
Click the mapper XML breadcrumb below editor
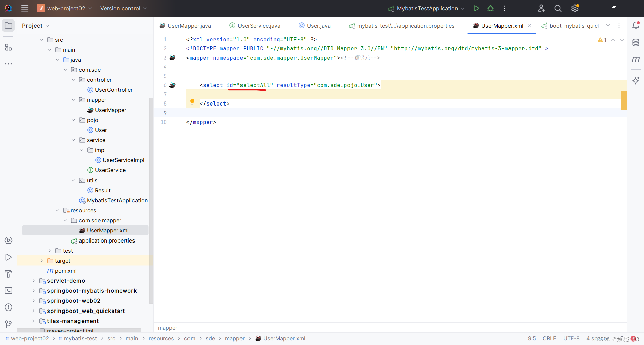click(168, 328)
